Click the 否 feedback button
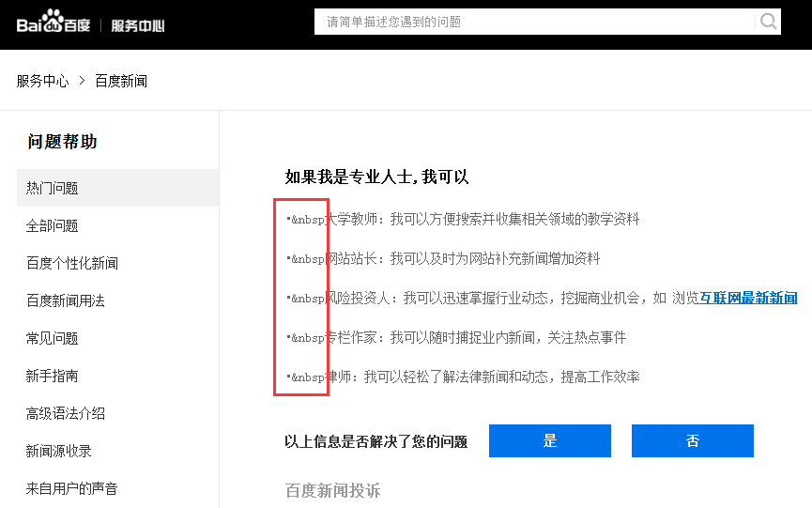The image size is (812, 508). [x=693, y=440]
